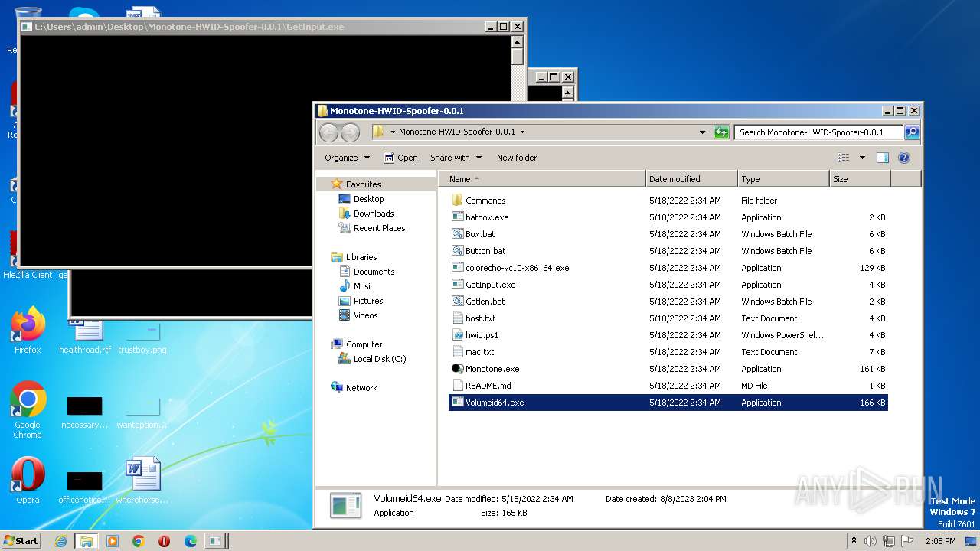Click Chrome icon in the taskbar
The height and width of the screenshot is (551, 980).
click(139, 541)
